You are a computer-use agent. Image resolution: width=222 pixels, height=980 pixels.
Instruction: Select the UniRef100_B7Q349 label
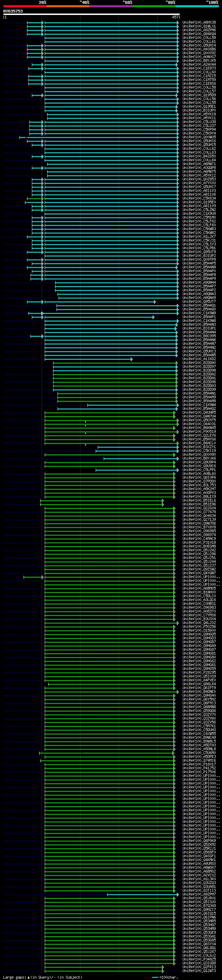coord(199,906)
